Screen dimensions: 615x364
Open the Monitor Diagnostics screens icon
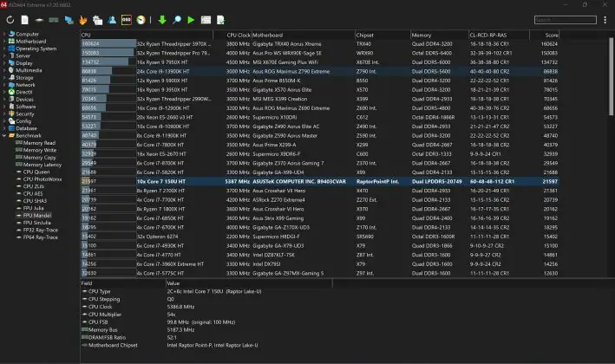(69, 20)
